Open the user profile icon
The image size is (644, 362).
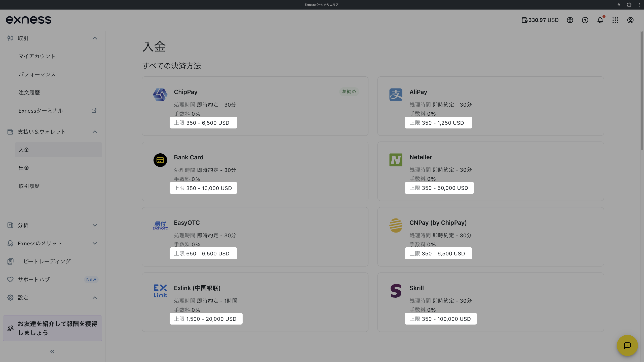point(630,20)
